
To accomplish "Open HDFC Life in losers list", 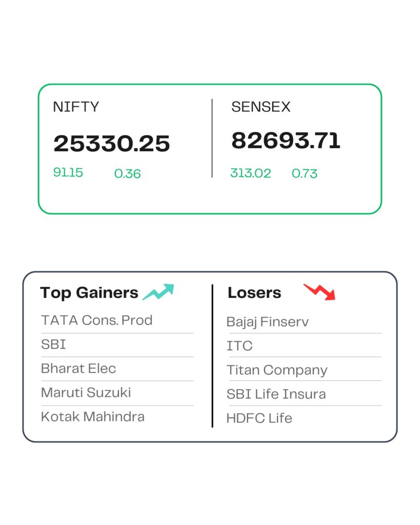I will tap(259, 418).
